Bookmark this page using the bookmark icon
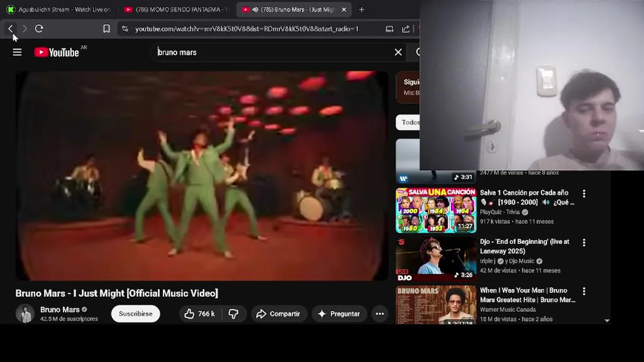644x362 pixels. [107, 29]
